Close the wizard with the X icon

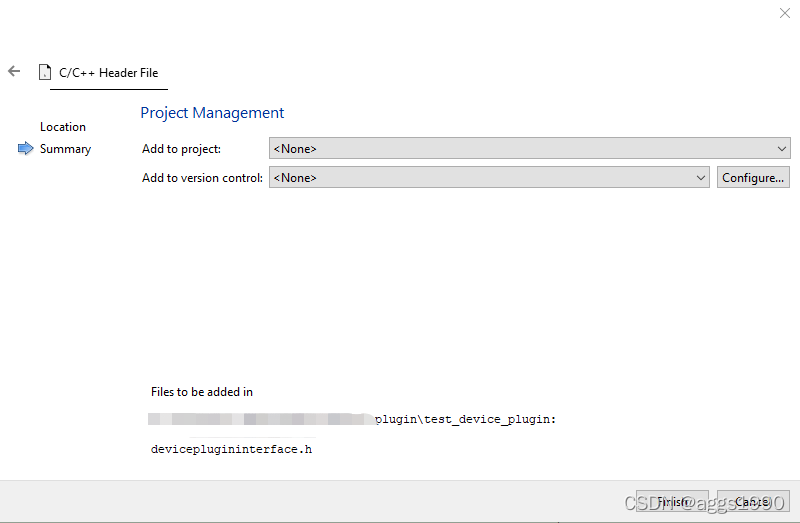coord(785,13)
